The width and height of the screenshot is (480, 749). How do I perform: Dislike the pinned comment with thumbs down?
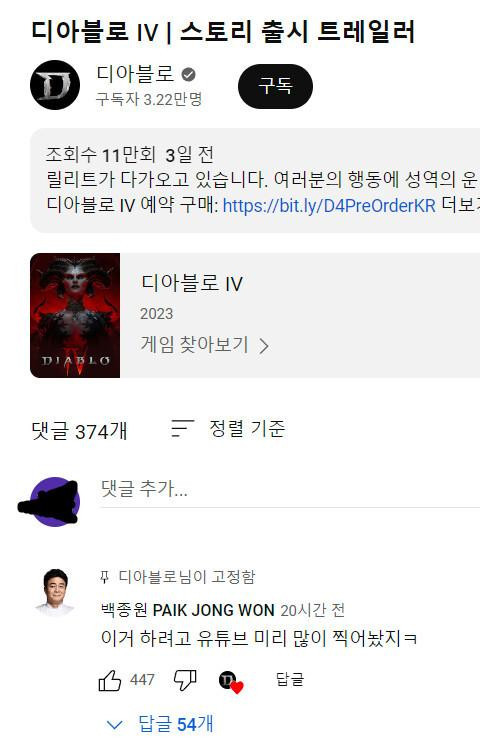[185, 680]
